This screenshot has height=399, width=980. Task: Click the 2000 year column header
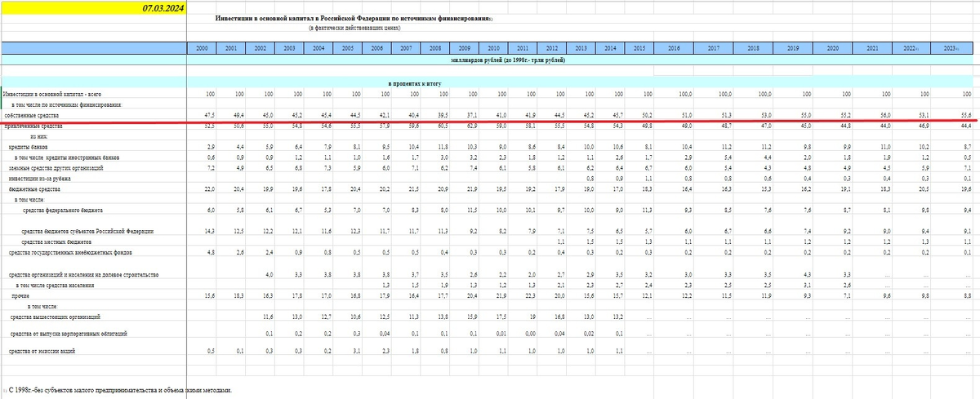tap(202, 49)
